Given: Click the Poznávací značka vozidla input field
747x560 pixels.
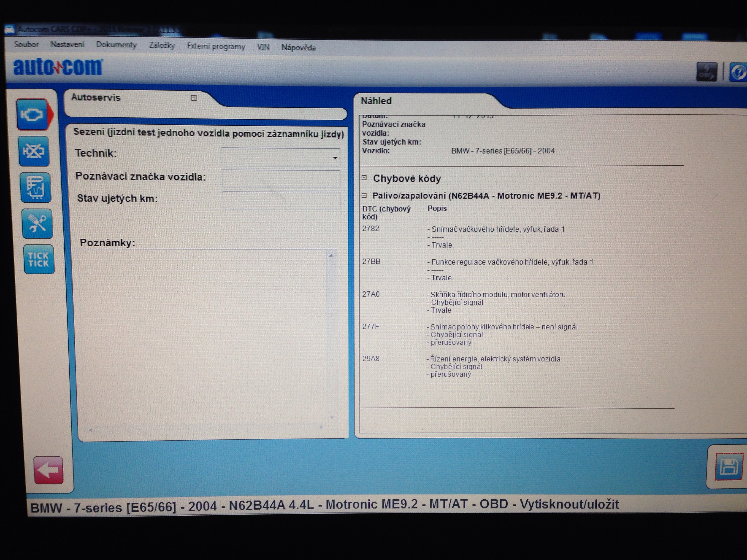Looking at the screenshot, I should coord(281,179).
